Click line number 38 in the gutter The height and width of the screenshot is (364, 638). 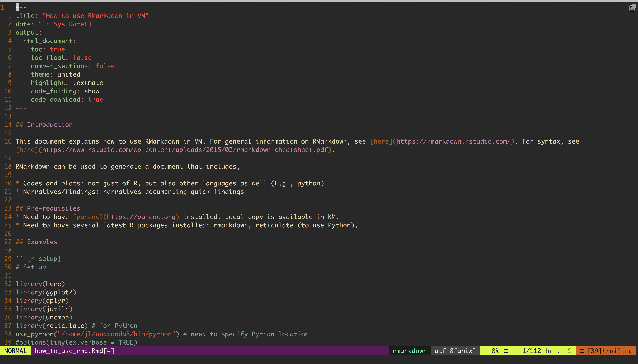[8, 334]
